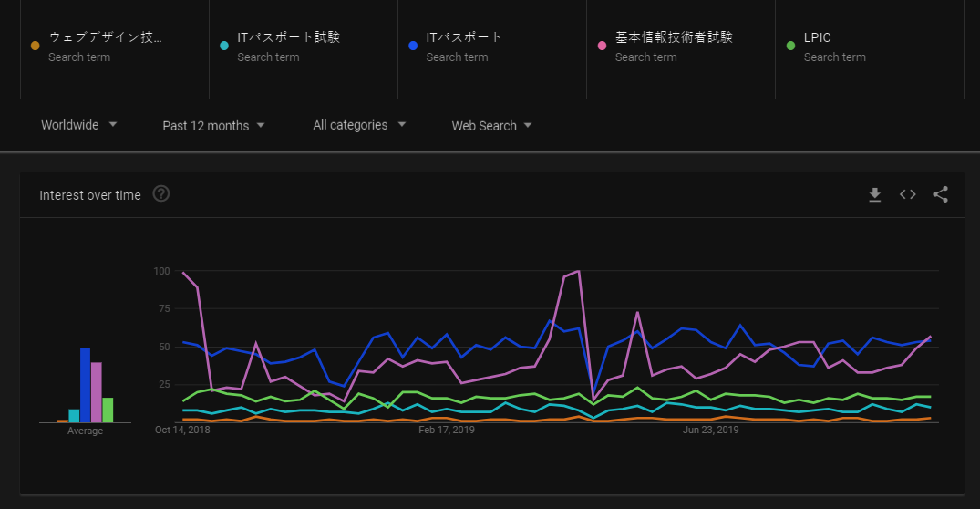Download the Interest over time chart data
980x509 pixels.
(874, 194)
